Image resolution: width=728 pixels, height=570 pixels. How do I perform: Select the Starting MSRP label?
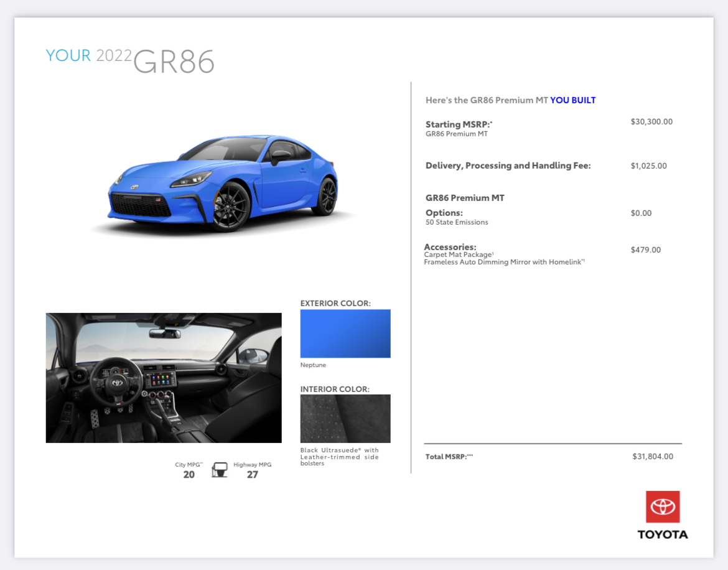pos(459,124)
